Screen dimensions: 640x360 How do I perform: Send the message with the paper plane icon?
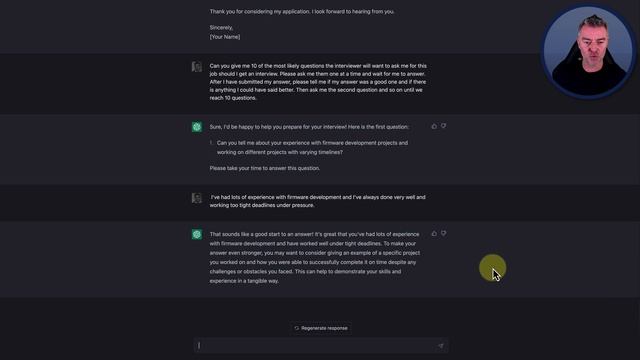point(441,346)
